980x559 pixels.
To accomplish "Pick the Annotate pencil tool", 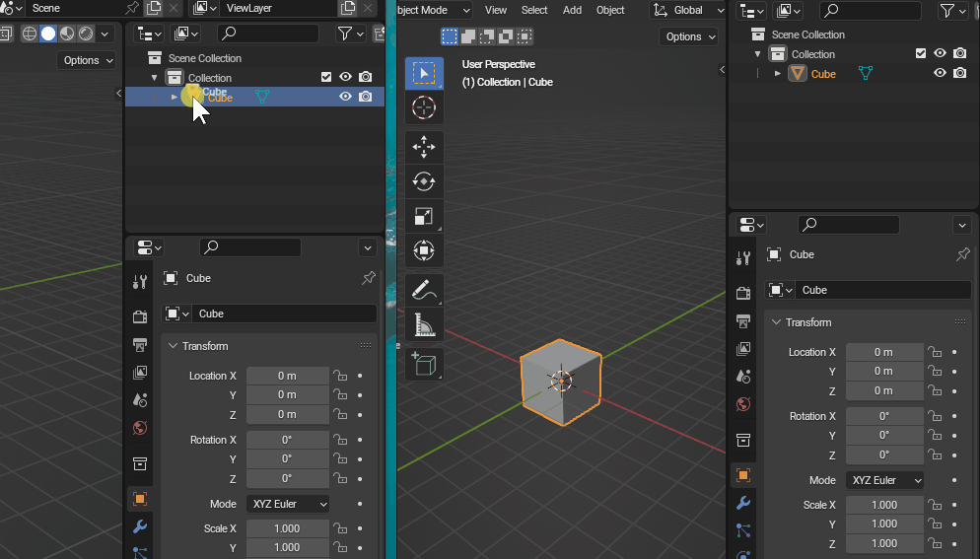I will point(424,291).
